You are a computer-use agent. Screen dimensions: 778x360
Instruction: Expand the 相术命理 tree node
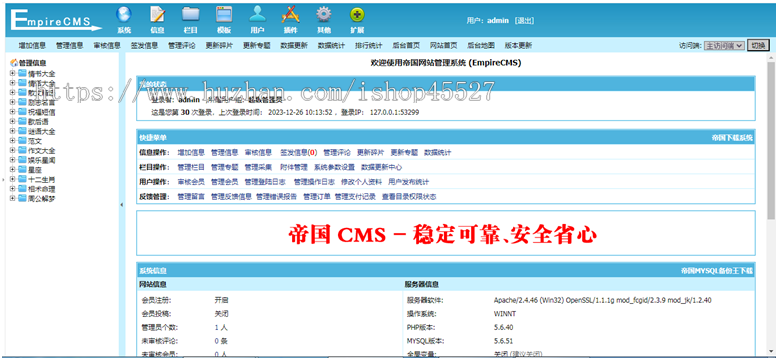(x=12, y=189)
